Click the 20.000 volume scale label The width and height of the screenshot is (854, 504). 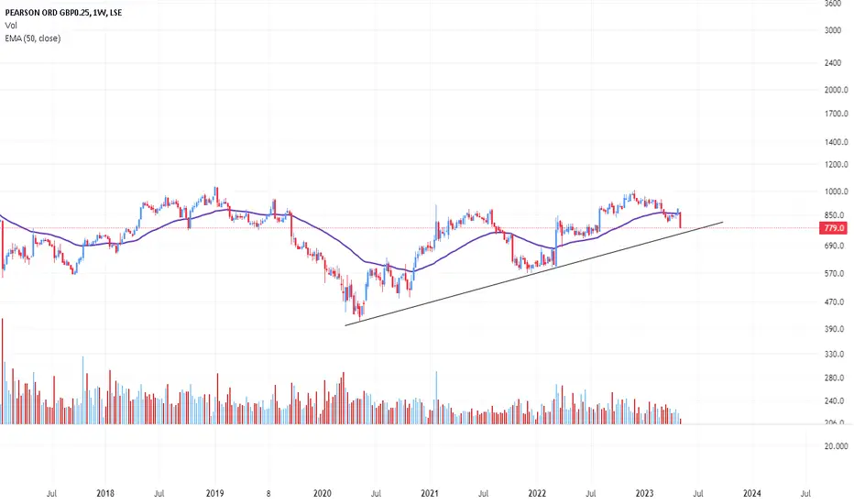836,446
